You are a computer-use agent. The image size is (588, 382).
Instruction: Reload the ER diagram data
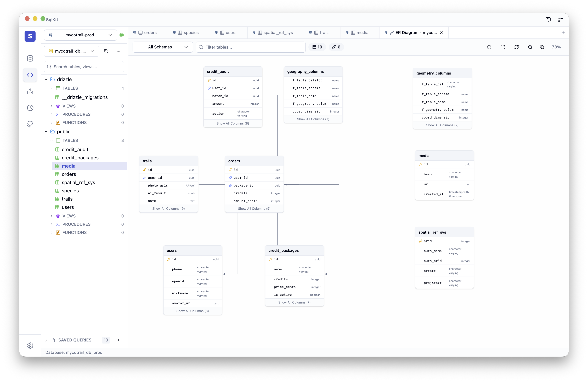(516, 47)
